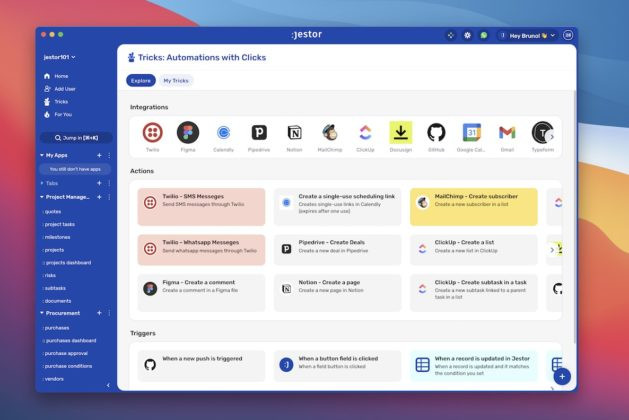
Task: Open Procurement options menu dots
Action: pyautogui.click(x=109, y=313)
